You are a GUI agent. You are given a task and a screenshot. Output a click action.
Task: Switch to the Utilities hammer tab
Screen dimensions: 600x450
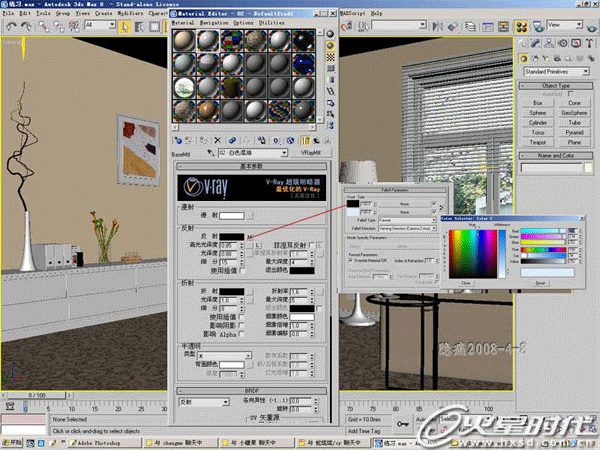pyautogui.click(x=590, y=43)
